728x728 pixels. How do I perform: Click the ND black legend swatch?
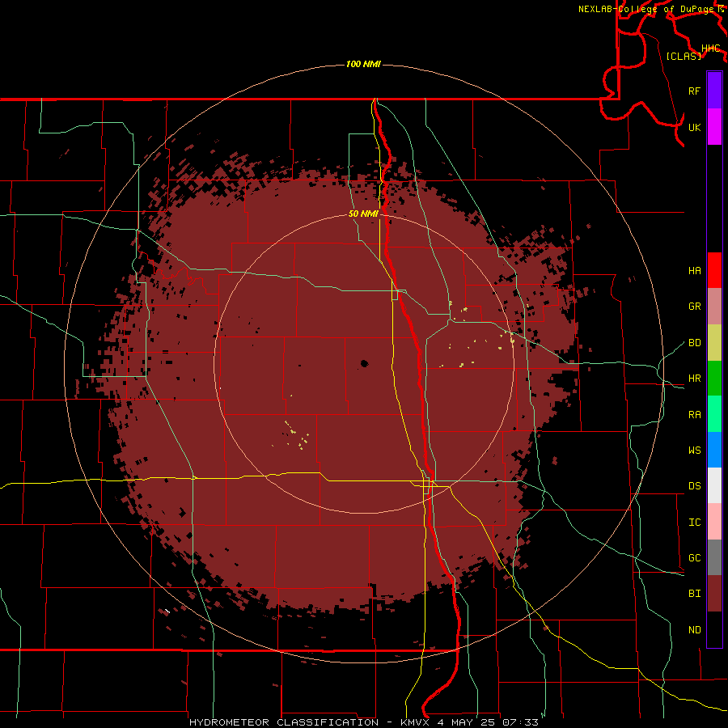tap(714, 629)
